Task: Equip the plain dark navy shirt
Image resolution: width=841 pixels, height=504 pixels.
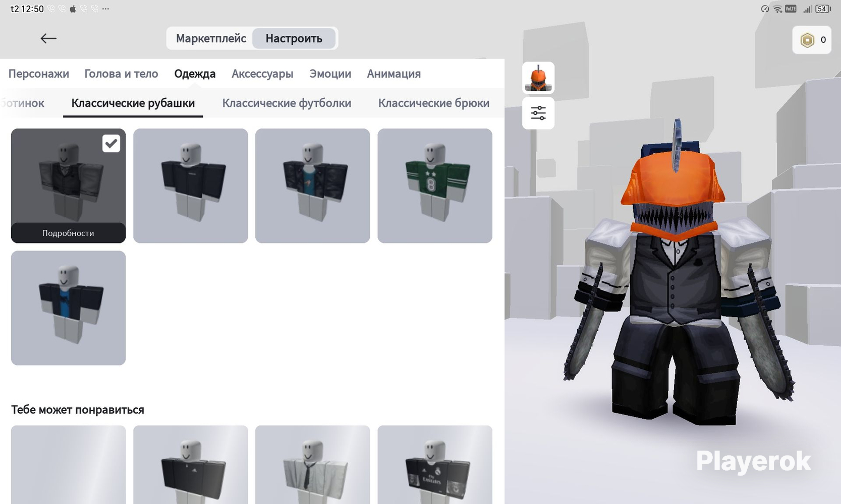Action: pos(191,185)
